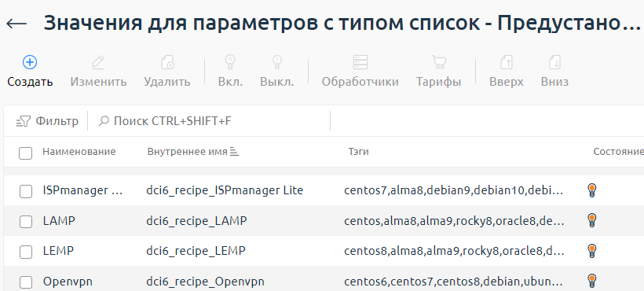Click the Создать plus icon
Viewport: 644px width, 291px height.
pyautogui.click(x=30, y=62)
